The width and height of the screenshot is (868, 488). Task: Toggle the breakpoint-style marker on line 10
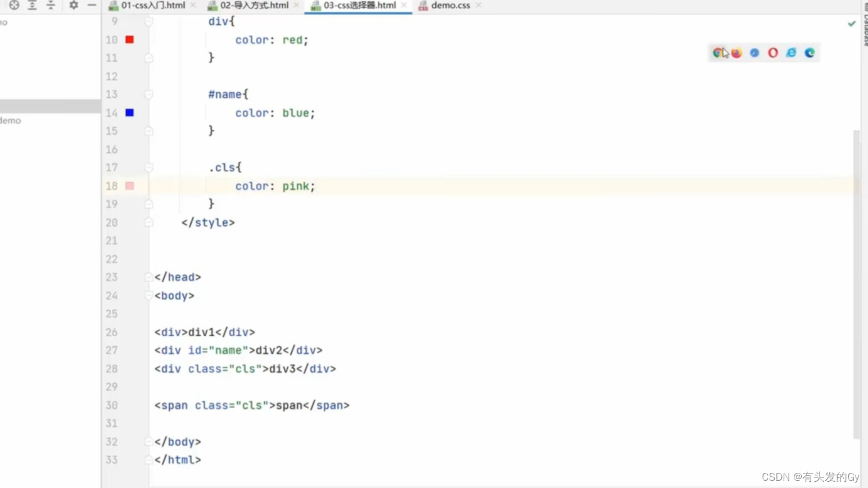(129, 39)
